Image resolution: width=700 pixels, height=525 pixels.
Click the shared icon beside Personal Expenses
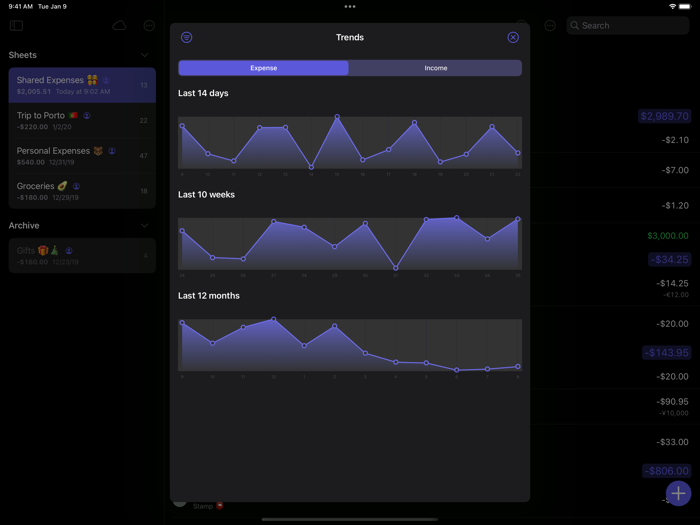(112, 151)
